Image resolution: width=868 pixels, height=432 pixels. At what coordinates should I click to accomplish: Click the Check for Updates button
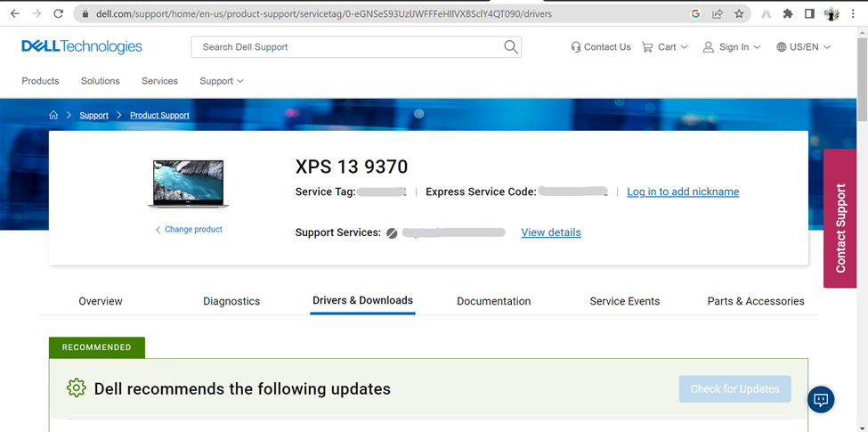[x=734, y=388]
